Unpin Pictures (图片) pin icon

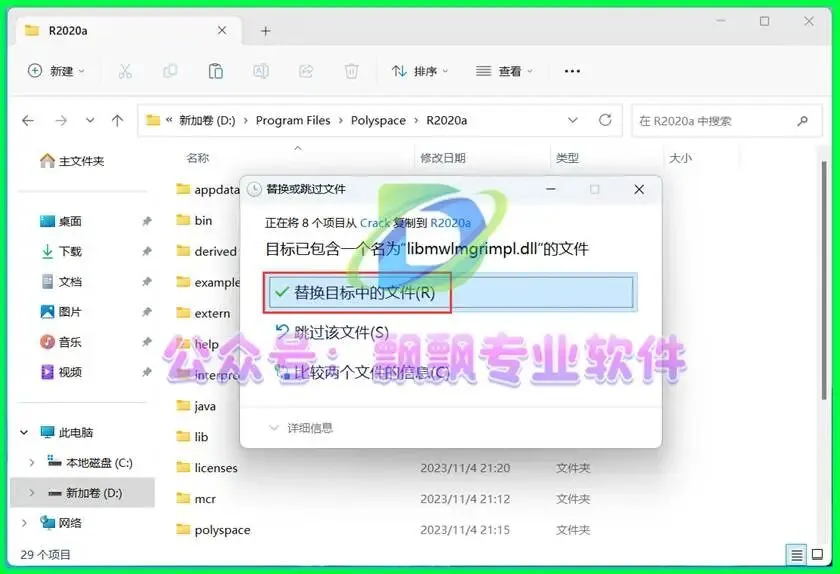pos(146,312)
